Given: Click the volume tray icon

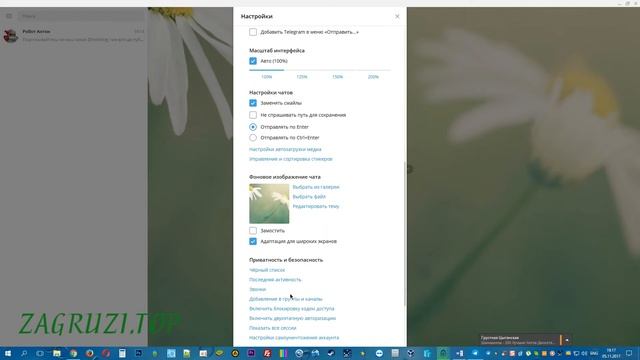Looking at the screenshot, I should pyautogui.click(x=584, y=353).
